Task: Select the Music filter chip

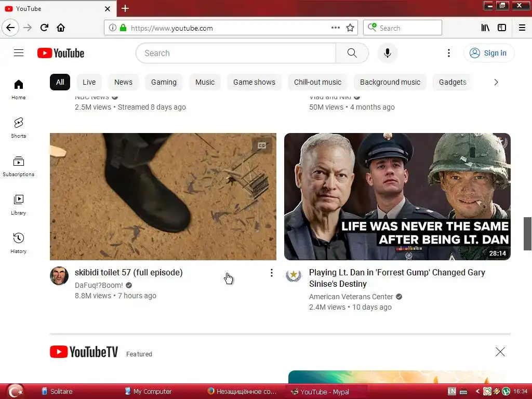Action: [x=205, y=82]
